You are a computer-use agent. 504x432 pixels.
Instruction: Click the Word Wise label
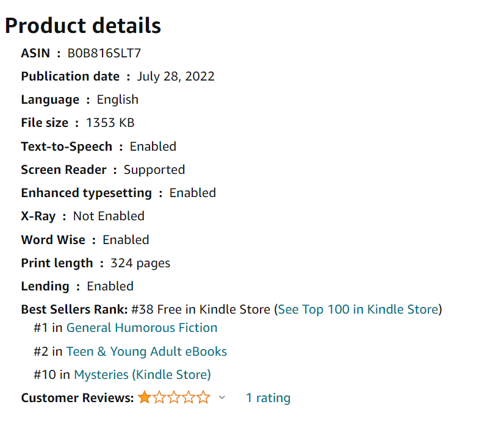[53, 240]
